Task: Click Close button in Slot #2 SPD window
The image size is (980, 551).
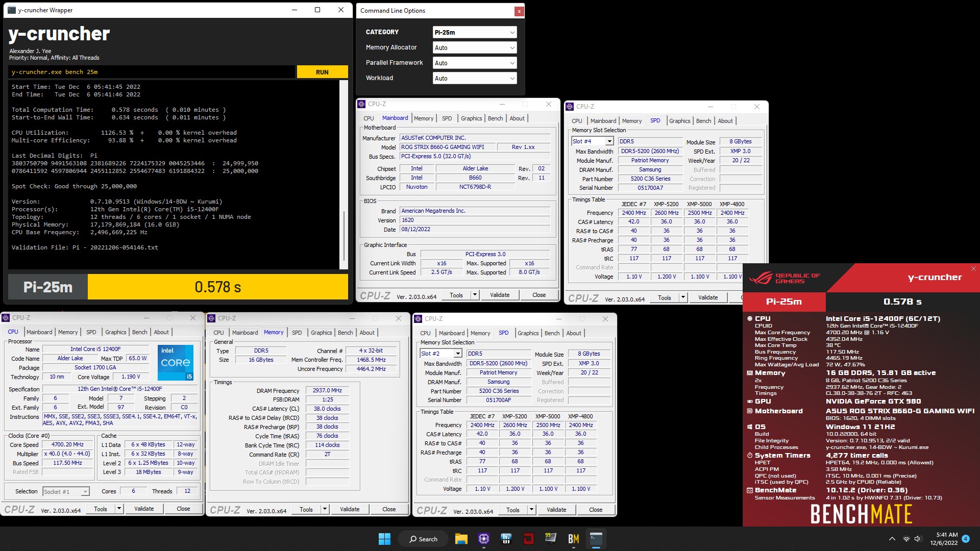Action: (596, 510)
